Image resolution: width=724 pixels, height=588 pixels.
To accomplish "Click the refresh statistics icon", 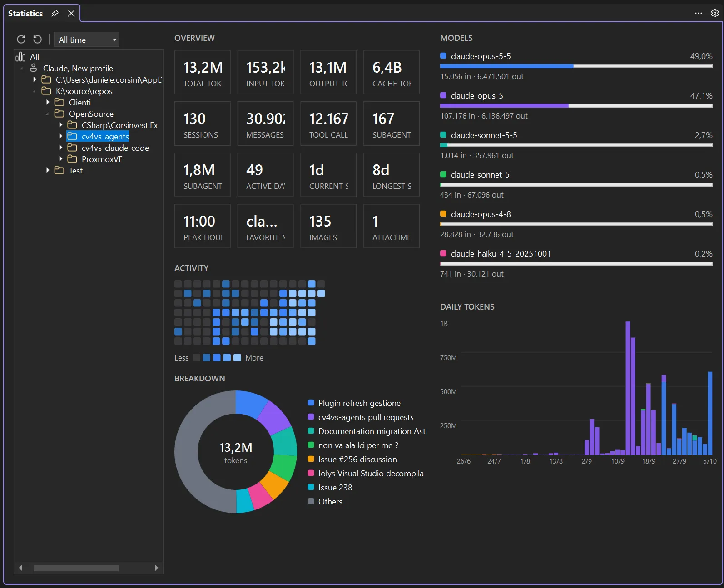I will pyautogui.click(x=21, y=40).
